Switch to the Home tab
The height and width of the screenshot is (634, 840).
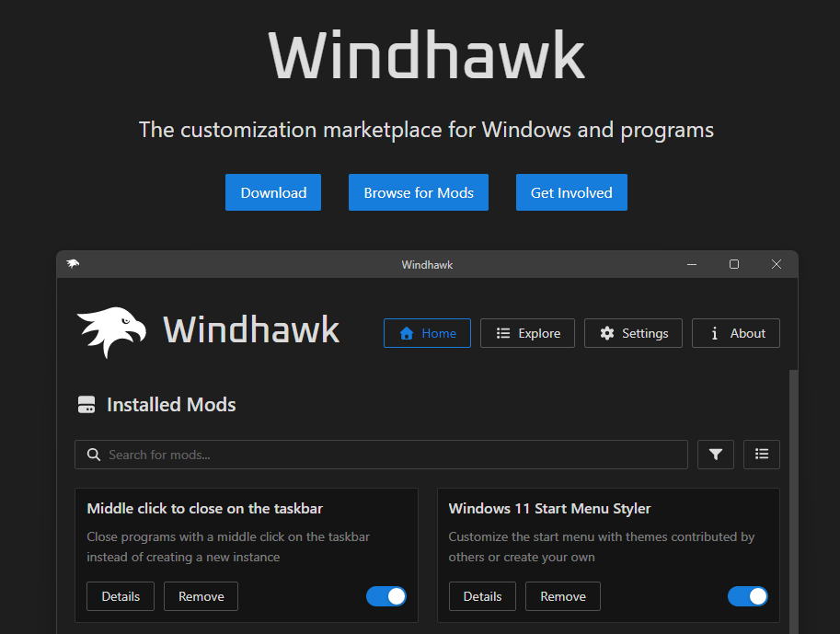427,333
